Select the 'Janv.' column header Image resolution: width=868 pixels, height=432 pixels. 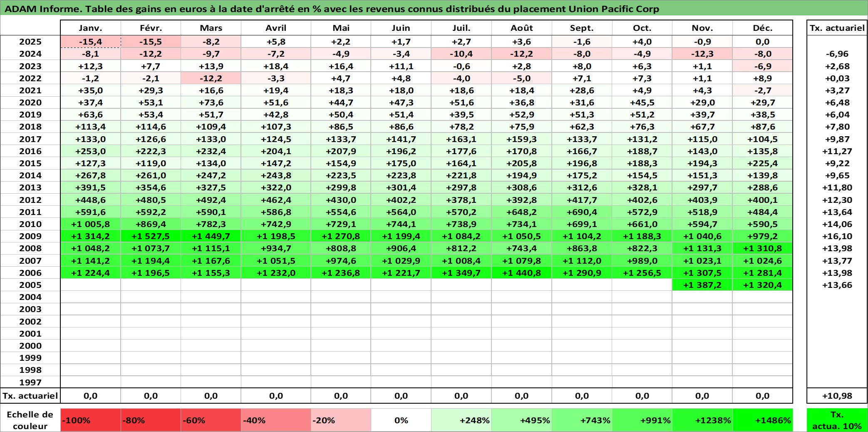(91, 28)
